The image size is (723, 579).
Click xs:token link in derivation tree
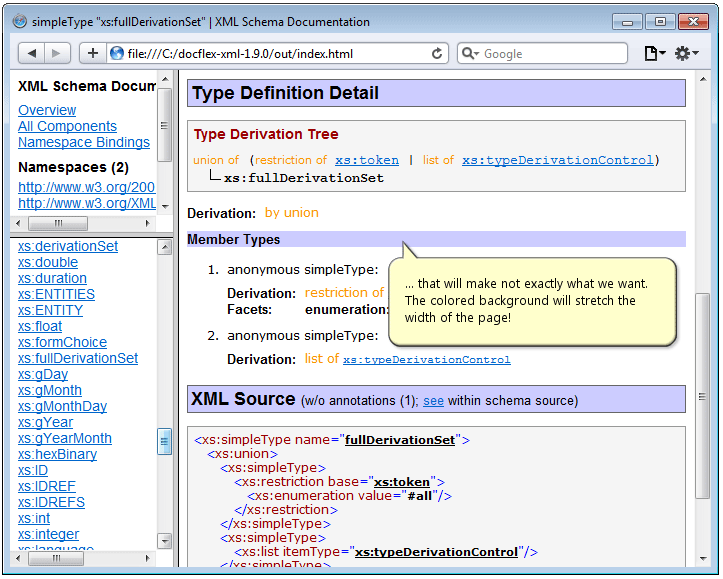pyautogui.click(x=366, y=160)
